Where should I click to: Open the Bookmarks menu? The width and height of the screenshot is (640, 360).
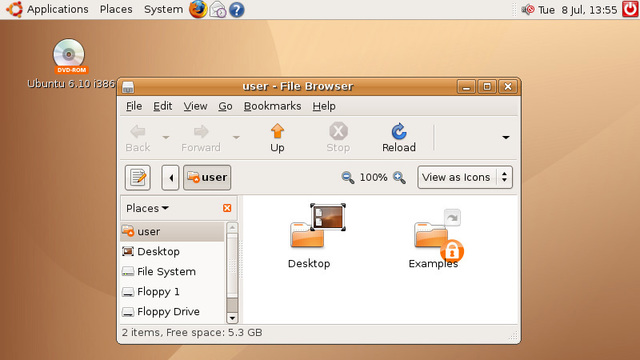272,106
